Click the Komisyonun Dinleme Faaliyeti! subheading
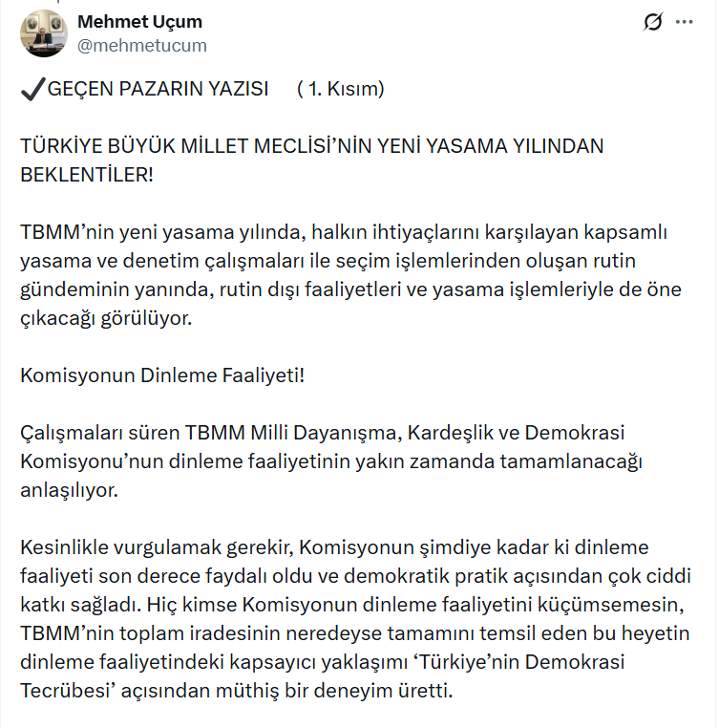 tap(162, 374)
